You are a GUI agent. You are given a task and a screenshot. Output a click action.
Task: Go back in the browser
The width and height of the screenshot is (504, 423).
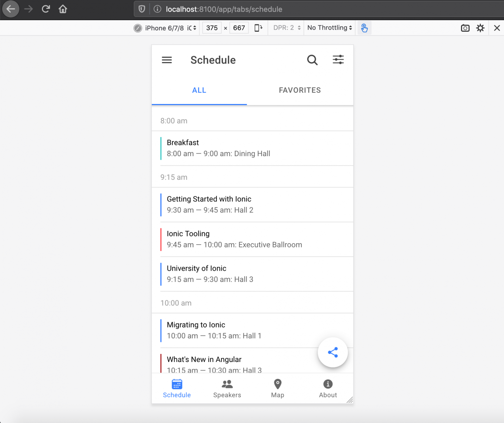point(11,9)
